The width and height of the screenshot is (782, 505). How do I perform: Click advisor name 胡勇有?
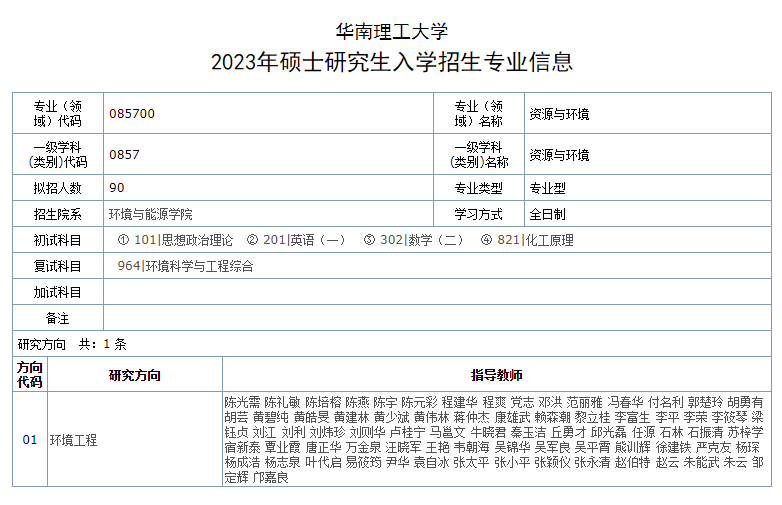(x=745, y=402)
